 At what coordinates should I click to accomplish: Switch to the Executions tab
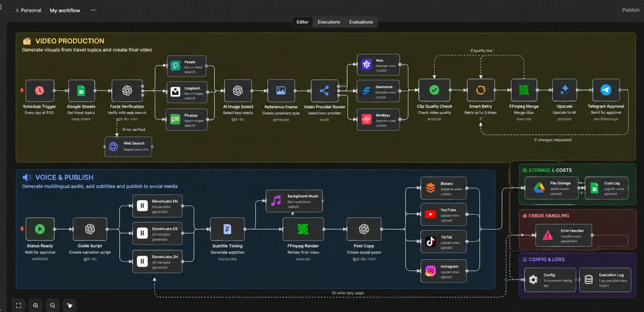click(x=329, y=22)
